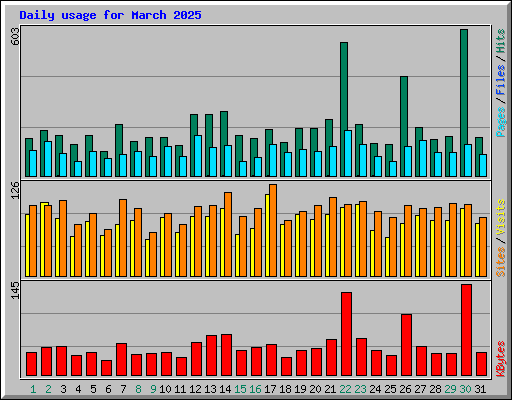Click day label '11' on the x-axis
512x400 pixels.
(180, 389)
